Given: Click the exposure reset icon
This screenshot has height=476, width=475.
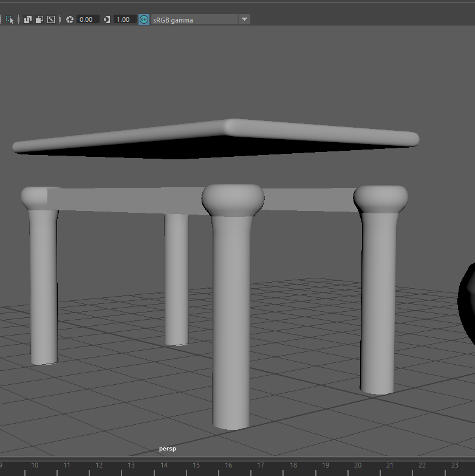Looking at the screenshot, I should click(69, 19).
